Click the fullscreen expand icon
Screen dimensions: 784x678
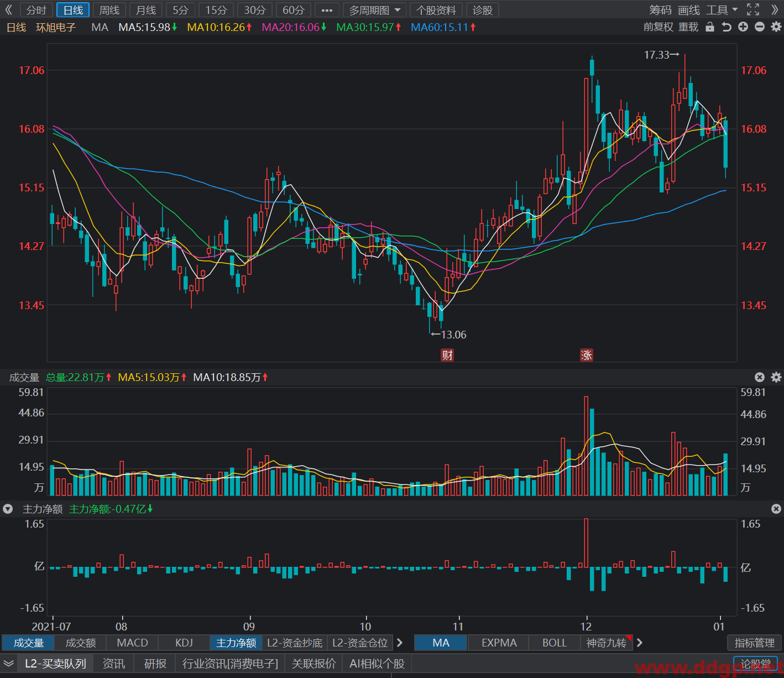click(753, 9)
